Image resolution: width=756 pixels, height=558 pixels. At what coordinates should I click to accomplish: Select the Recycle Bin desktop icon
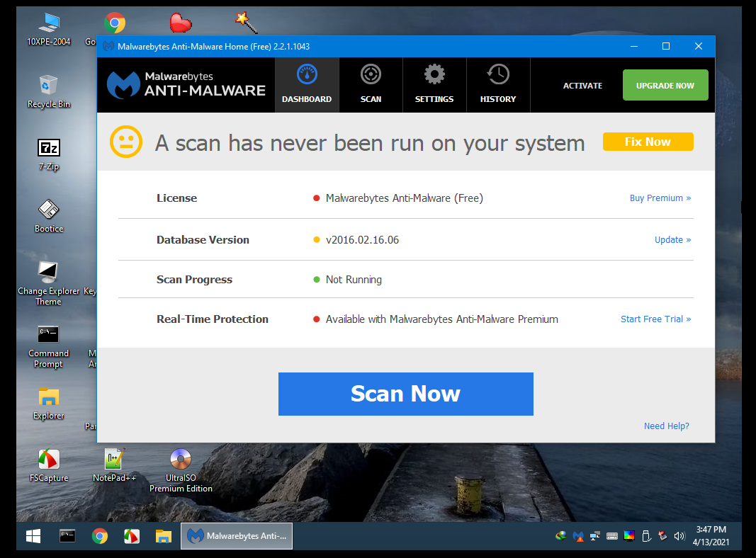click(49, 91)
